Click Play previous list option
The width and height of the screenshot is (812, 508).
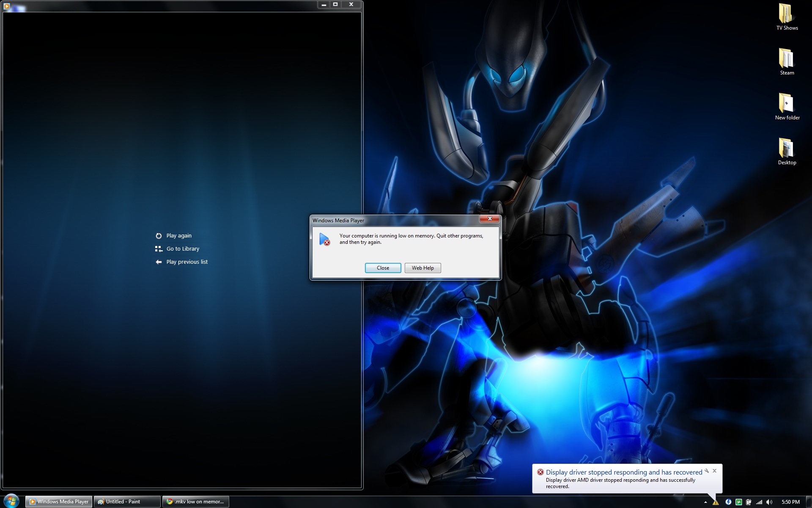click(187, 262)
